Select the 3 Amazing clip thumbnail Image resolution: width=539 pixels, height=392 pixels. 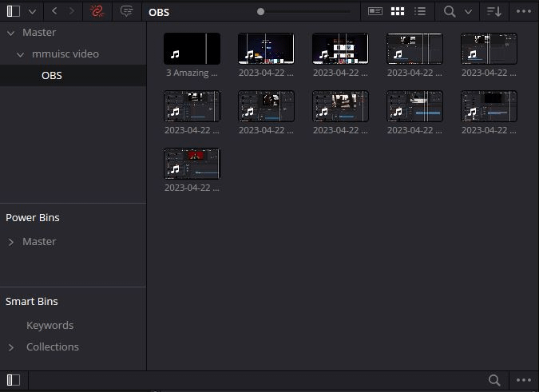click(192, 49)
